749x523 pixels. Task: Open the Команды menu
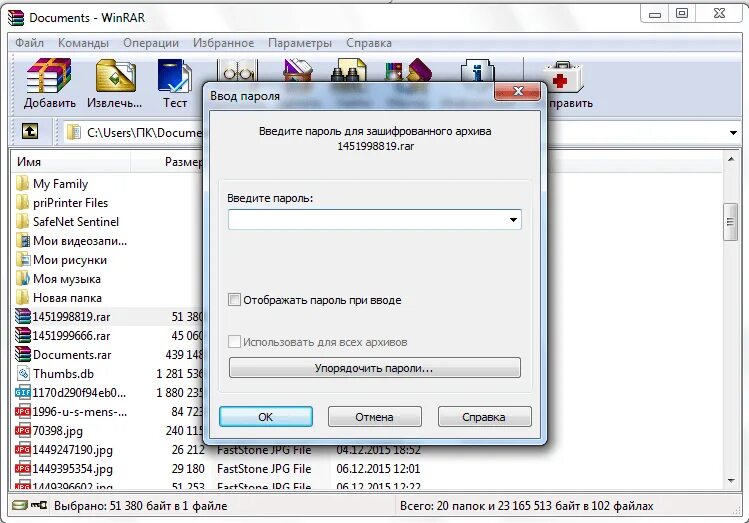pyautogui.click(x=84, y=43)
